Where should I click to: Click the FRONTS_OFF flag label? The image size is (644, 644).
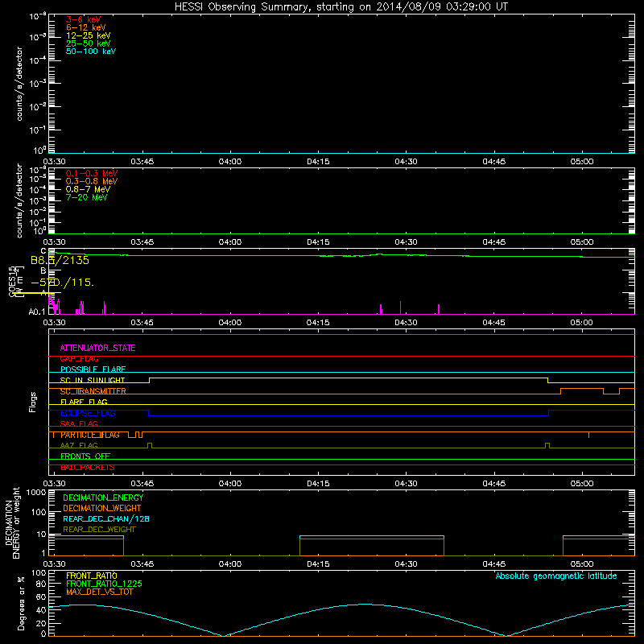click(85, 456)
